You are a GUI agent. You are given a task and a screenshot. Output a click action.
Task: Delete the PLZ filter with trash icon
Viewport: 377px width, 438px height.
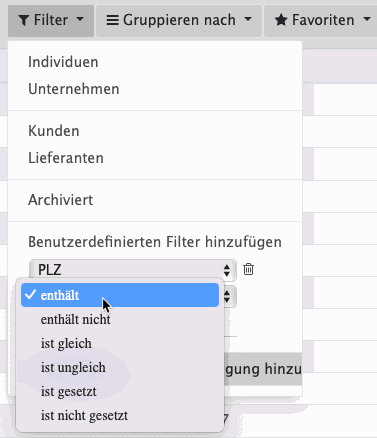pyautogui.click(x=248, y=269)
